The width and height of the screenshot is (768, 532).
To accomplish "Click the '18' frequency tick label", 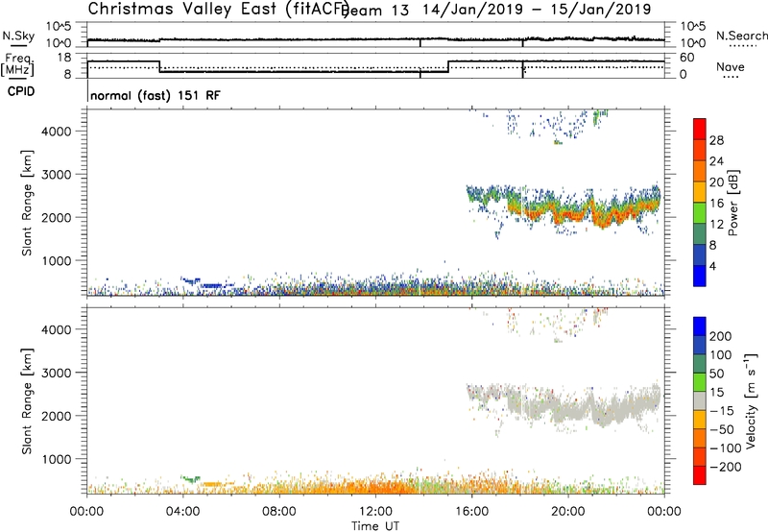I will [64, 58].
